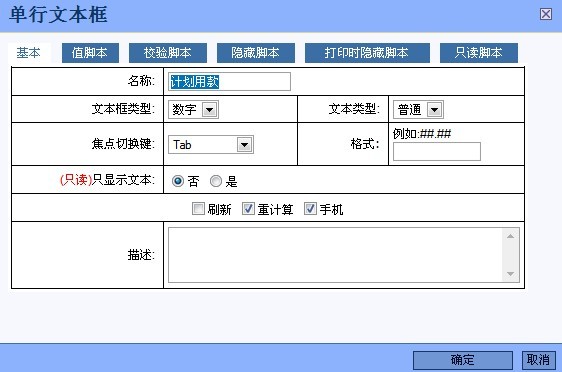
Task: Open the 值脚本 tab
Action: 90,53
